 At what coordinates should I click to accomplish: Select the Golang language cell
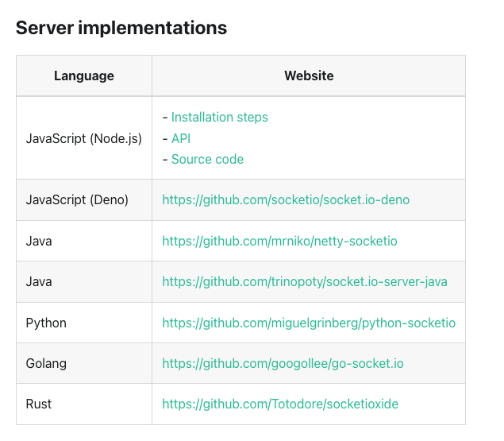[x=84, y=363]
